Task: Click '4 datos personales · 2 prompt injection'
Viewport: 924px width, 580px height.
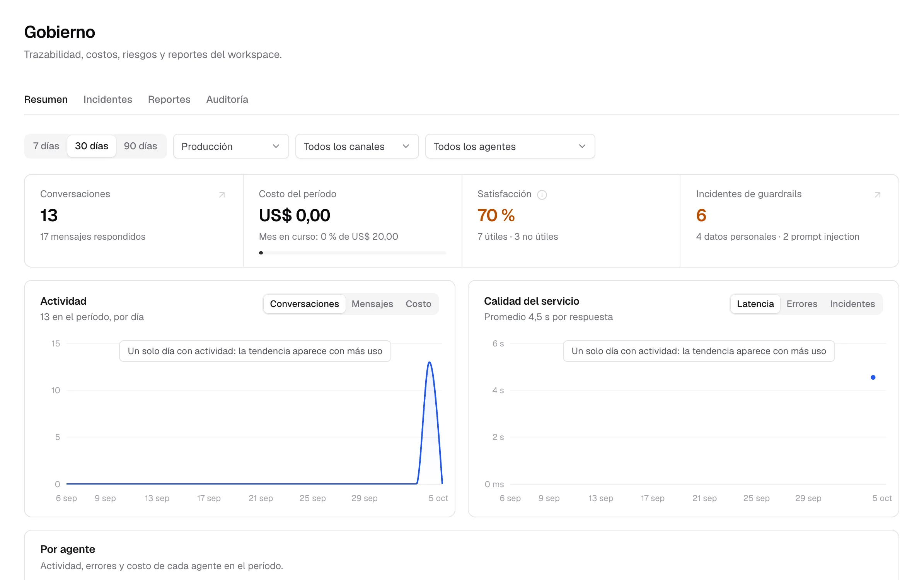Action: 777,237
